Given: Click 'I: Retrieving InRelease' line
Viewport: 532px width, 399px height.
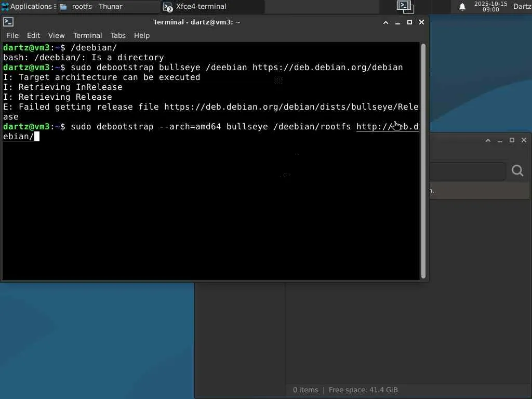Looking at the screenshot, I should click(x=63, y=87).
